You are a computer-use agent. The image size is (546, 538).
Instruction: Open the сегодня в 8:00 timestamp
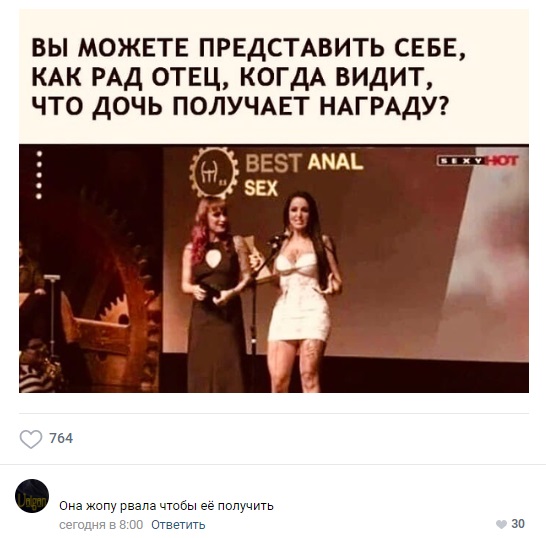click(x=101, y=524)
